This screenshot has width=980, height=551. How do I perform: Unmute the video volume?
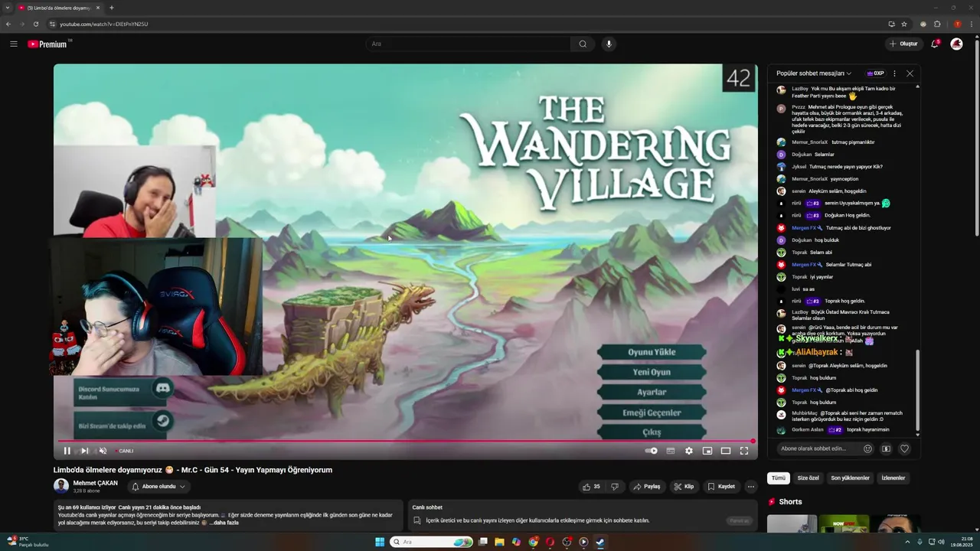point(103,451)
